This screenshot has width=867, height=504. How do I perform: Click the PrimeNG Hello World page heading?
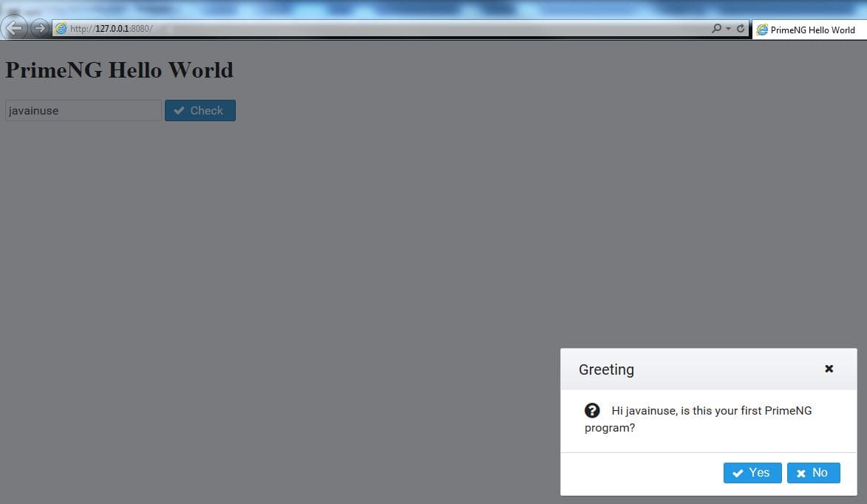120,70
